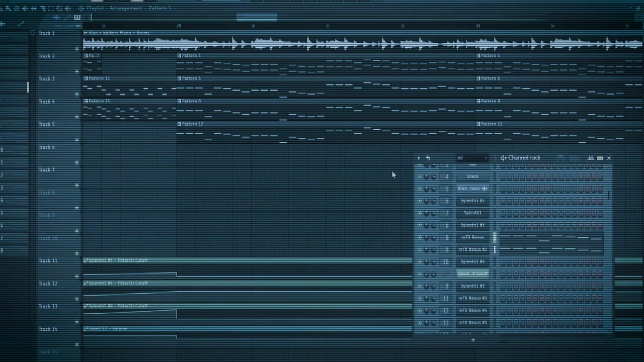Mute Track 3 in the playlist
The height and width of the screenshot is (362, 644).
[77, 94]
